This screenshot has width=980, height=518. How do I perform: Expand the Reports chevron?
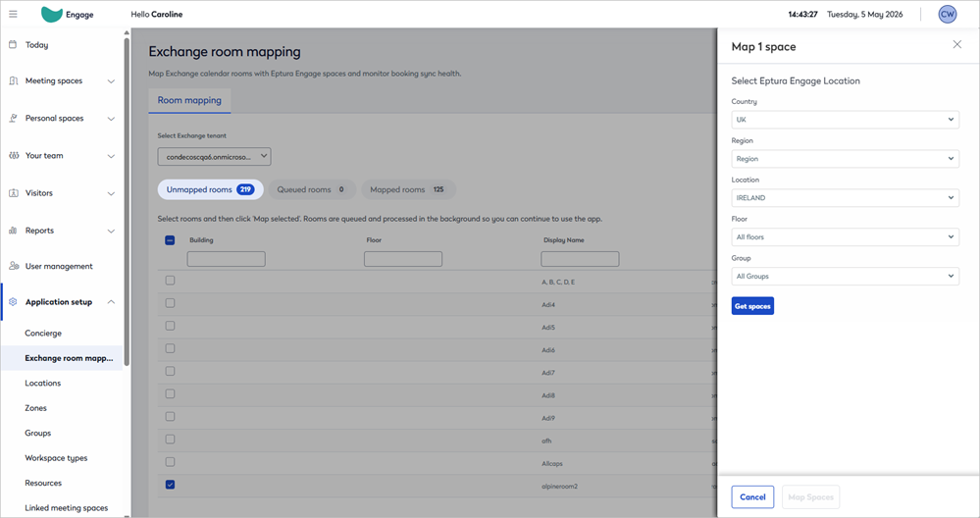(111, 232)
